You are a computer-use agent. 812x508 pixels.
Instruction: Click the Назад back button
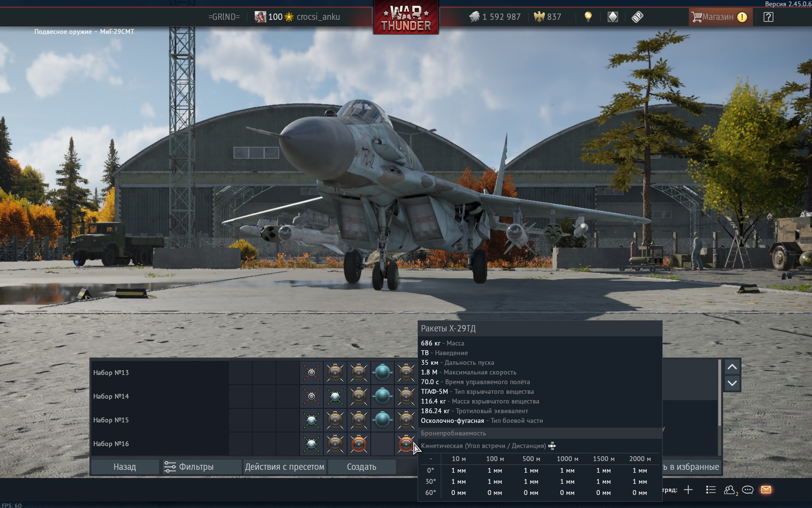coord(125,467)
